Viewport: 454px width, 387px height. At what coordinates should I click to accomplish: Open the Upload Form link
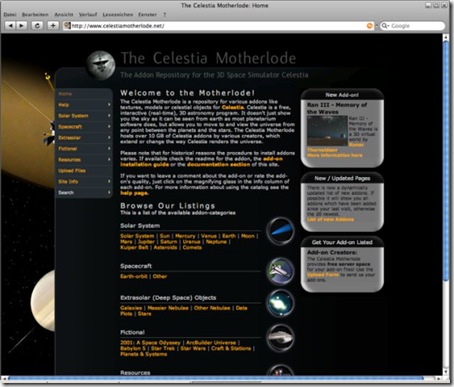323,275
